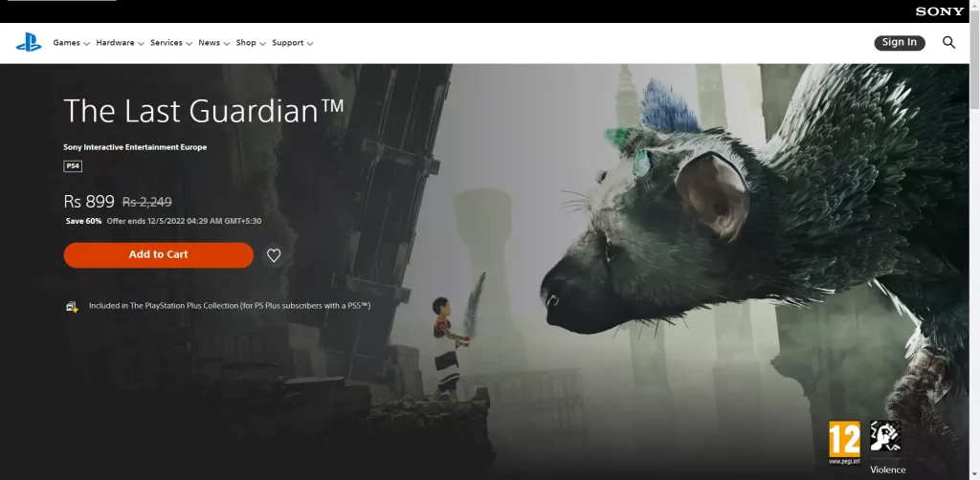Expand the Hardware menu
The image size is (980, 480).
(120, 43)
